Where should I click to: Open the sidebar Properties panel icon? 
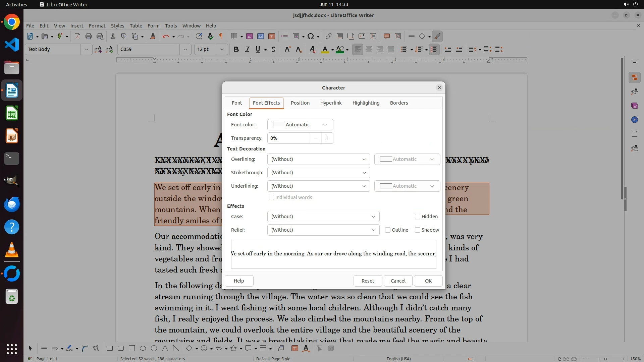pos(634,78)
